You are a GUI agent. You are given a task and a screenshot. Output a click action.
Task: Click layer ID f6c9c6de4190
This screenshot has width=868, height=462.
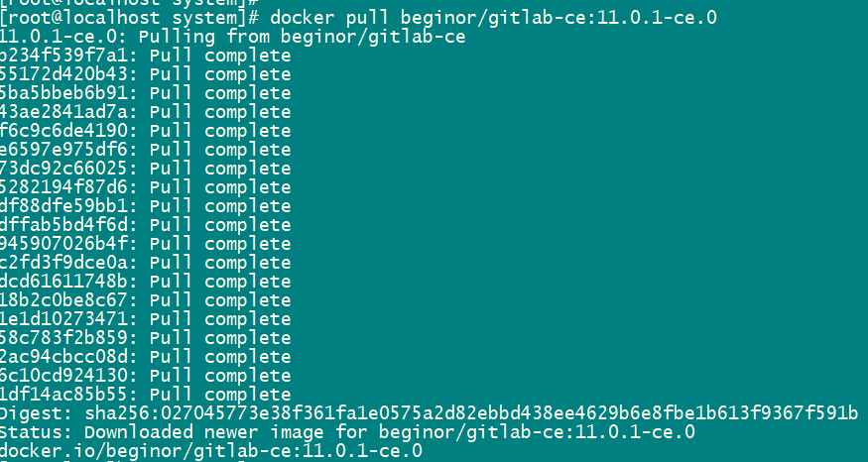click(67, 131)
